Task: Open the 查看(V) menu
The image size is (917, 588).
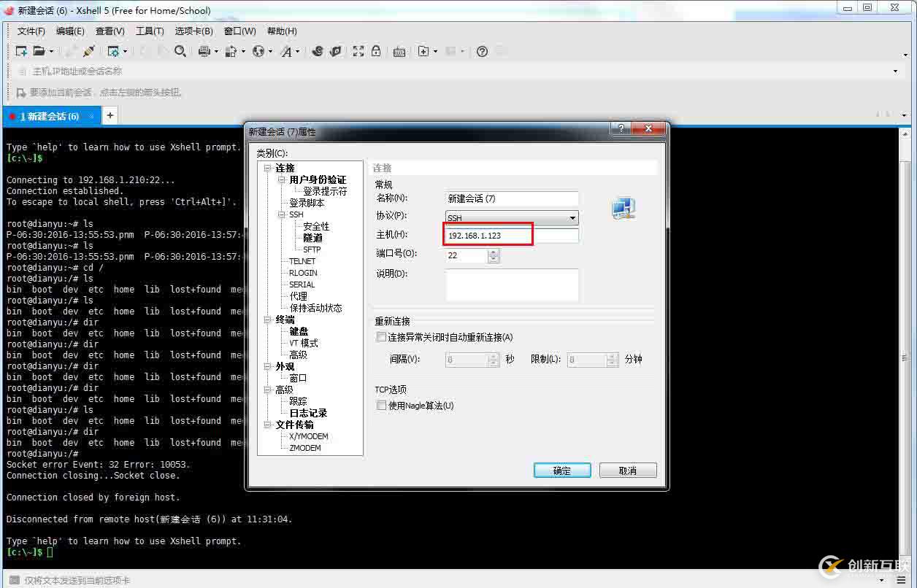Action: [110, 31]
